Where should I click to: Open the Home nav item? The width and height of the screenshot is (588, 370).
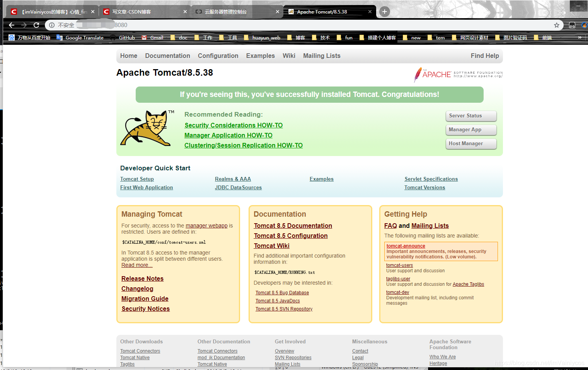coord(129,56)
